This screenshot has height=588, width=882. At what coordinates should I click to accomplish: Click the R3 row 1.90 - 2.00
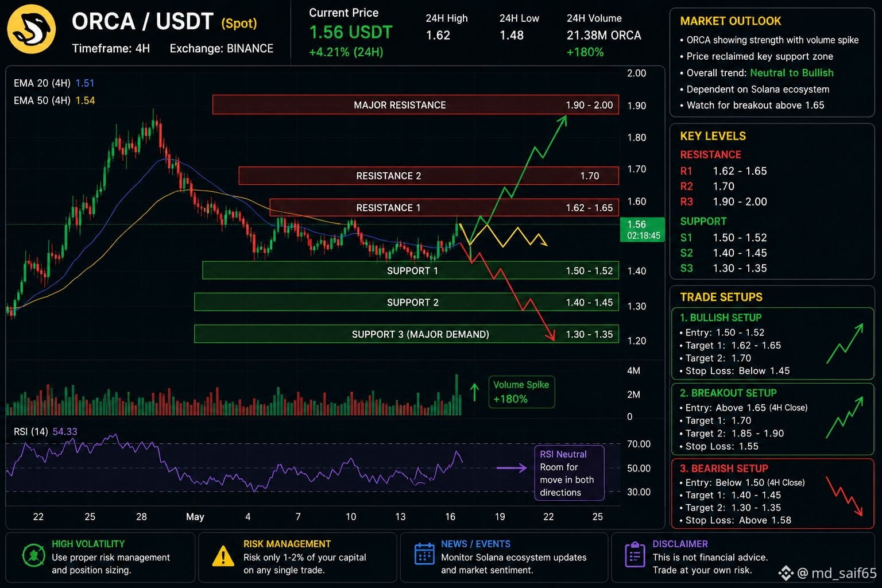[724, 202]
